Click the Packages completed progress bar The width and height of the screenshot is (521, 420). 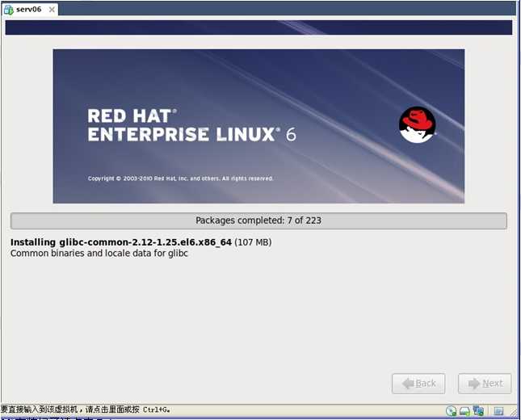pyautogui.click(x=258, y=220)
